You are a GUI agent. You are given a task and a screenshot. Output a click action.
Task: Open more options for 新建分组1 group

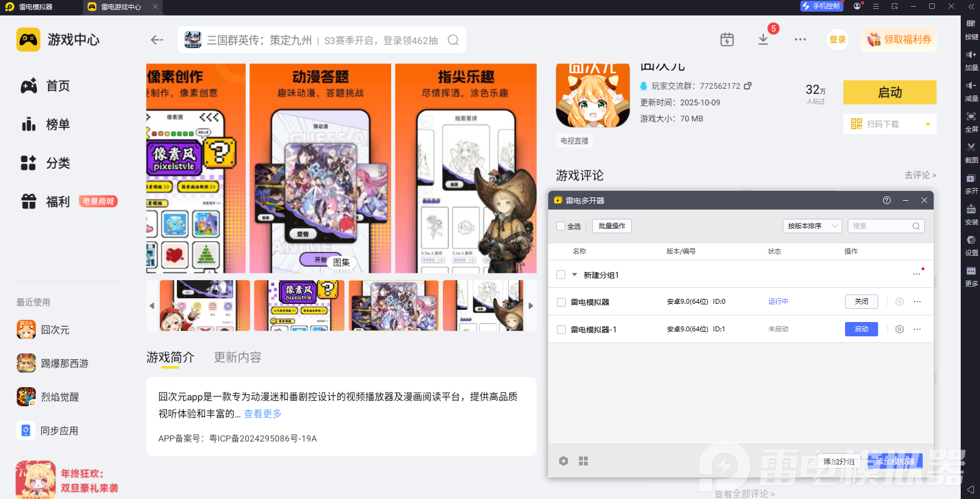tap(917, 274)
